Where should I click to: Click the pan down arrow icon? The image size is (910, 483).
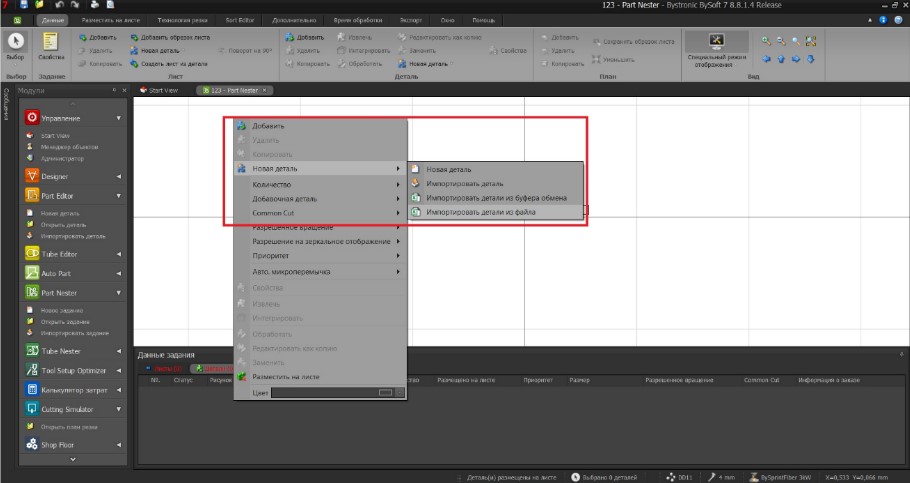(x=811, y=59)
